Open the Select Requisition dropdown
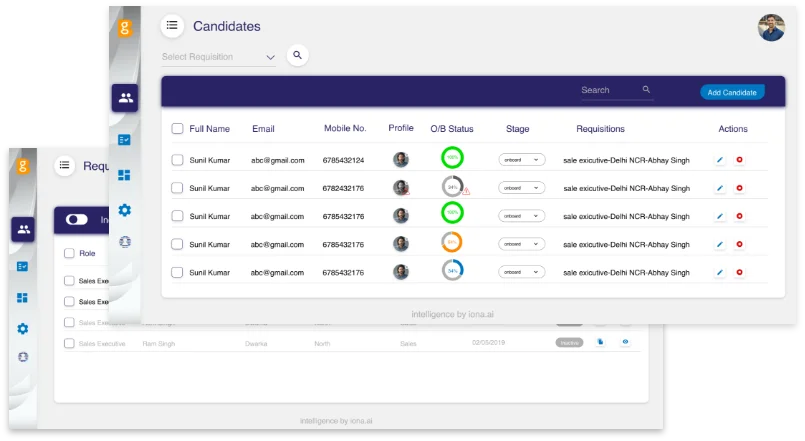The image size is (805, 441). (x=219, y=56)
